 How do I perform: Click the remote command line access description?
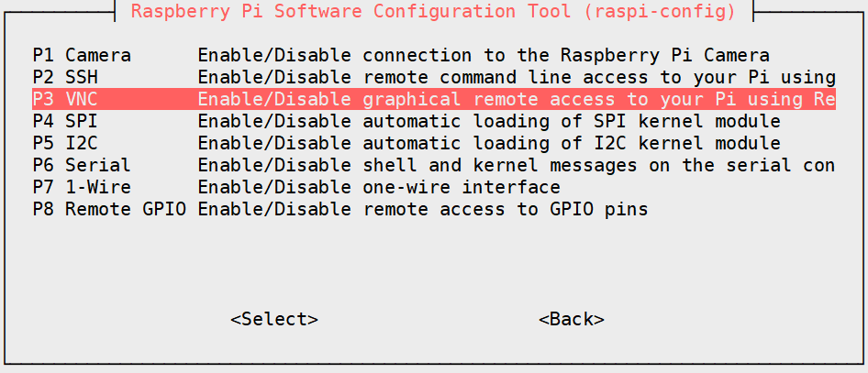[x=516, y=78]
